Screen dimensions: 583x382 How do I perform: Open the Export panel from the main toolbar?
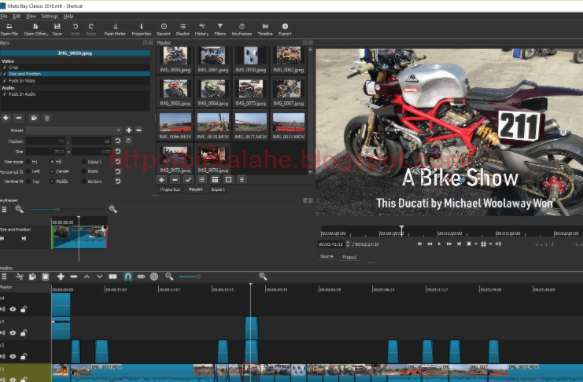(x=285, y=29)
